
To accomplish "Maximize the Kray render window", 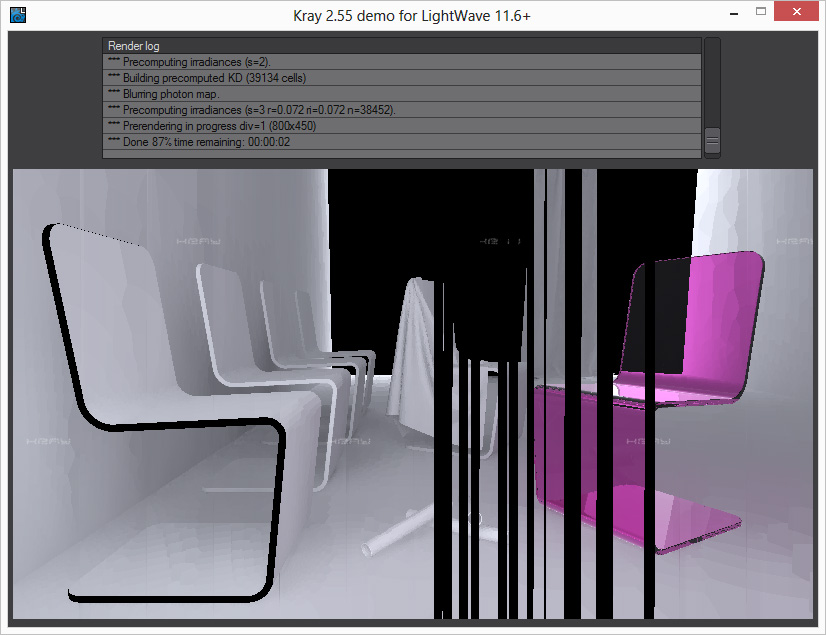I will pyautogui.click(x=762, y=12).
